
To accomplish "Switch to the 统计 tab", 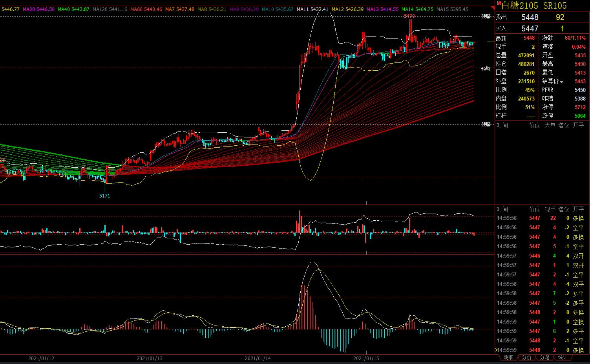I will tap(563, 357).
